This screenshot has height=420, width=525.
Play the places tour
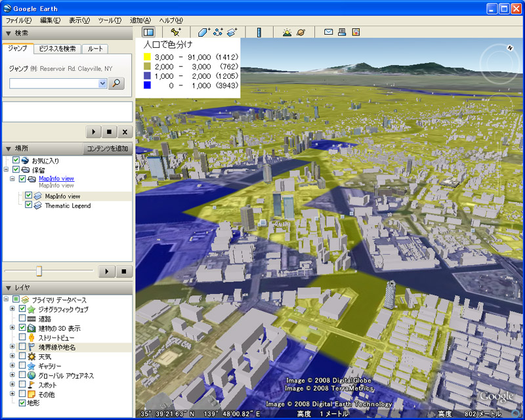[107, 271]
